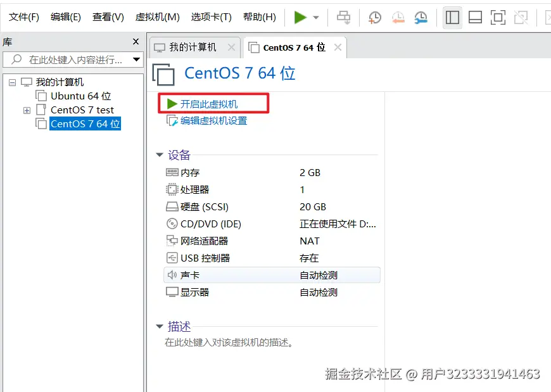Switch to the CentOS 7 64 位 tab
Viewport: 551px width, 392px height.
tap(294, 47)
